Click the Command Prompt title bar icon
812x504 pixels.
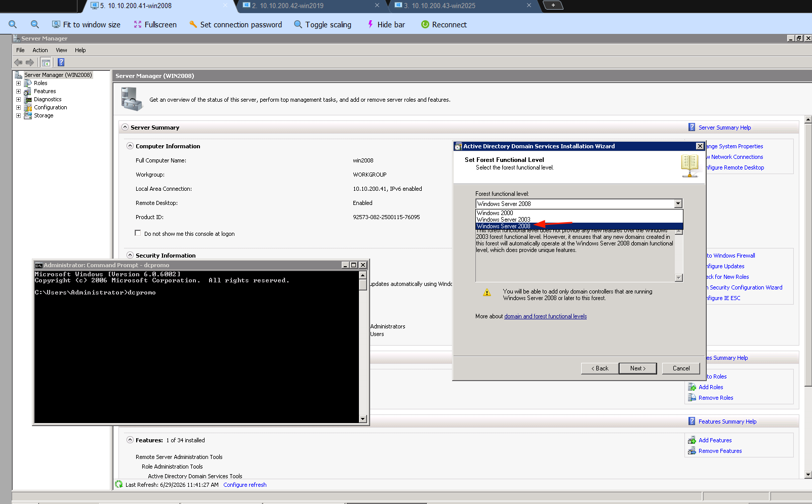(38, 265)
